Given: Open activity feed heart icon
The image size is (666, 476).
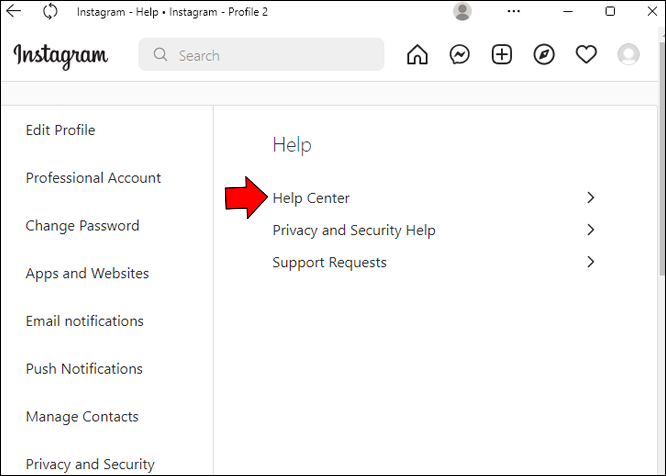Looking at the screenshot, I should [x=586, y=55].
